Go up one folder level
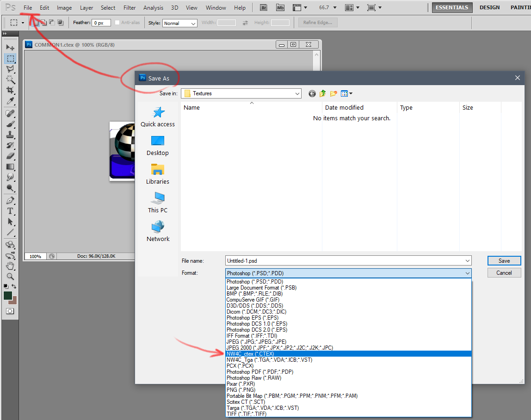The width and height of the screenshot is (531, 420). [x=322, y=93]
